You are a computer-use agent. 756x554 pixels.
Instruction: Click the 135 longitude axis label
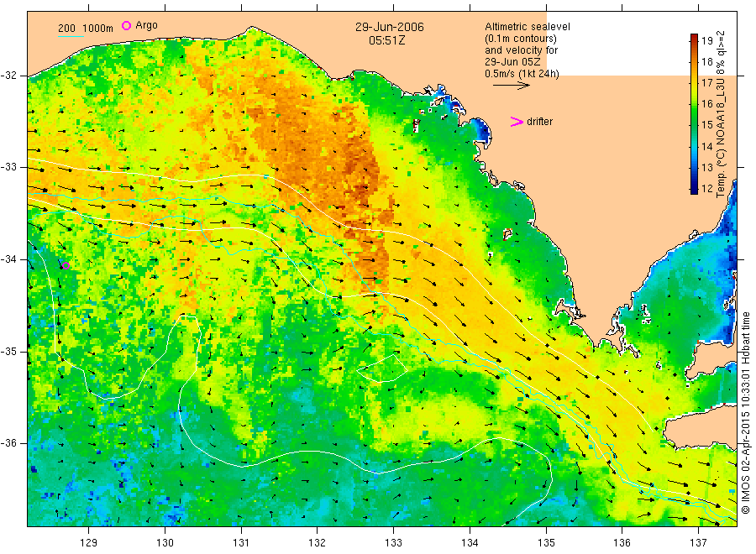pos(546,542)
